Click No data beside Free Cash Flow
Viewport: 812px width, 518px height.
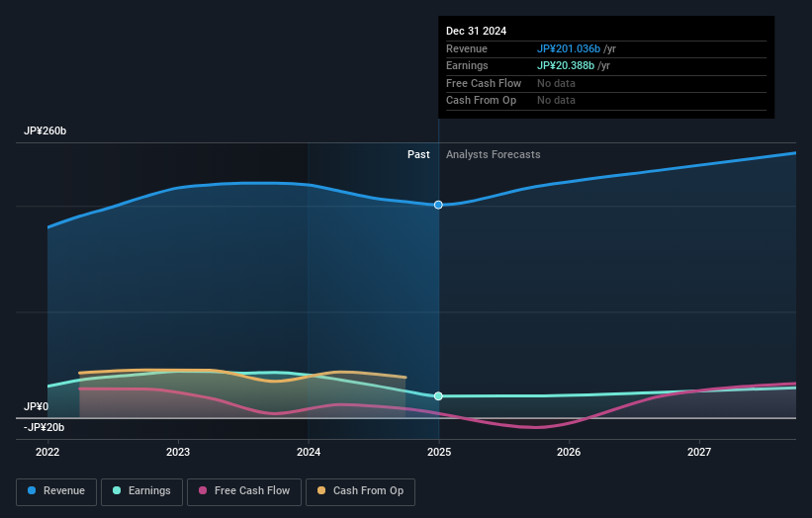556,83
